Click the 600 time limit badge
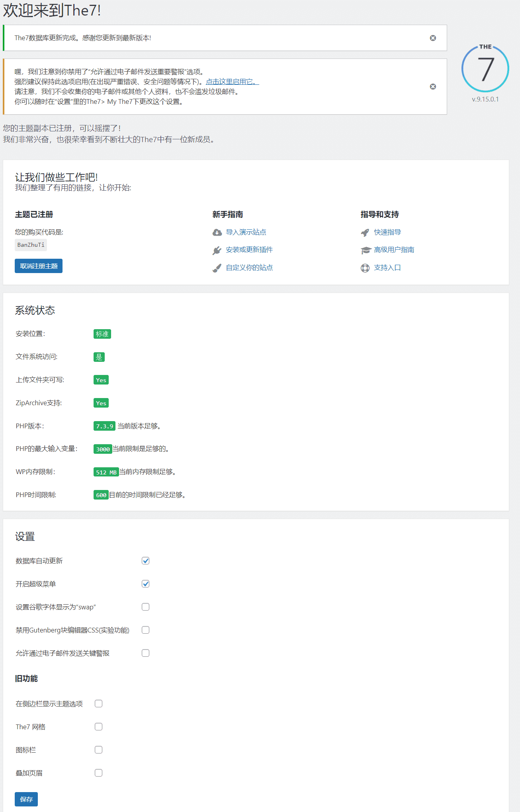This screenshot has width=520, height=812. 101,495
